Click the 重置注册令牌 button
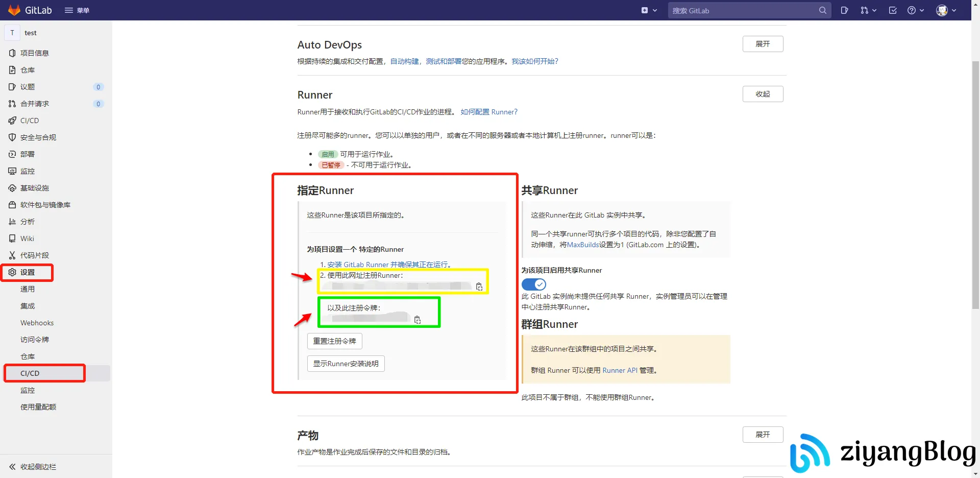This screenshot has height=478, width=980. (334, 341)
